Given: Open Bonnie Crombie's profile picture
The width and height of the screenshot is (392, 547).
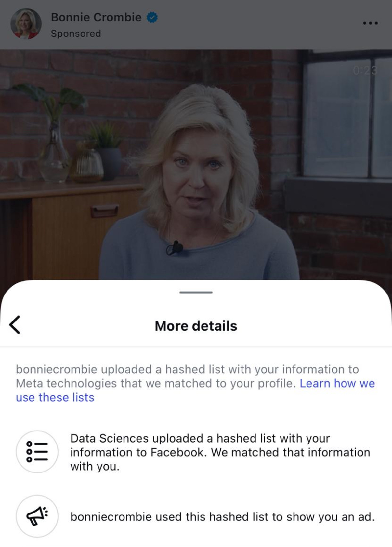Looking at the screenshot, I should 26,24.
